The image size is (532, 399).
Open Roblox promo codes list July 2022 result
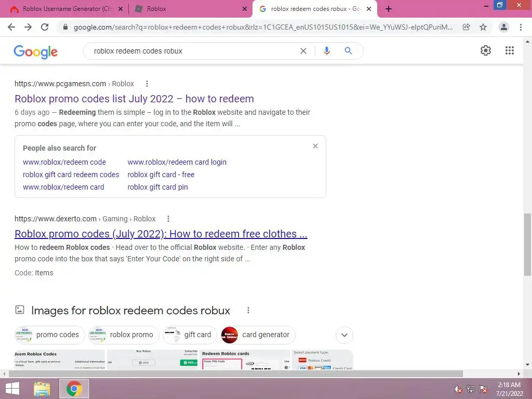[x=134, y=99]
